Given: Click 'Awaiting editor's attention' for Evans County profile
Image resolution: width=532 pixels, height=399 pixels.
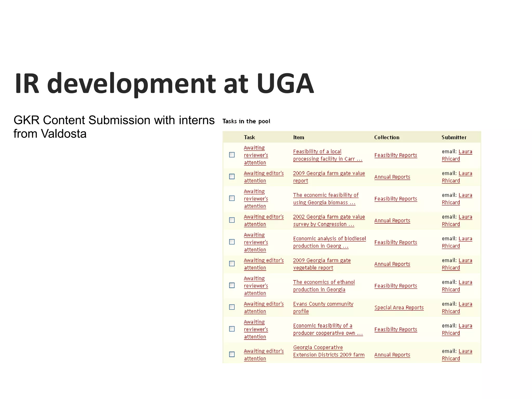Looking at the screenshot, I should click(264, 308).
